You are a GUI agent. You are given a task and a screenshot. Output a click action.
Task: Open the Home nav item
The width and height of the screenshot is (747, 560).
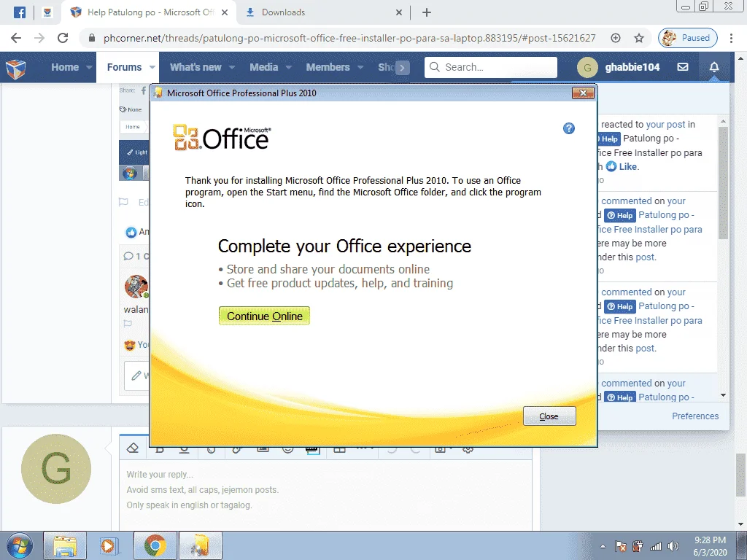(x=65, y=67)
